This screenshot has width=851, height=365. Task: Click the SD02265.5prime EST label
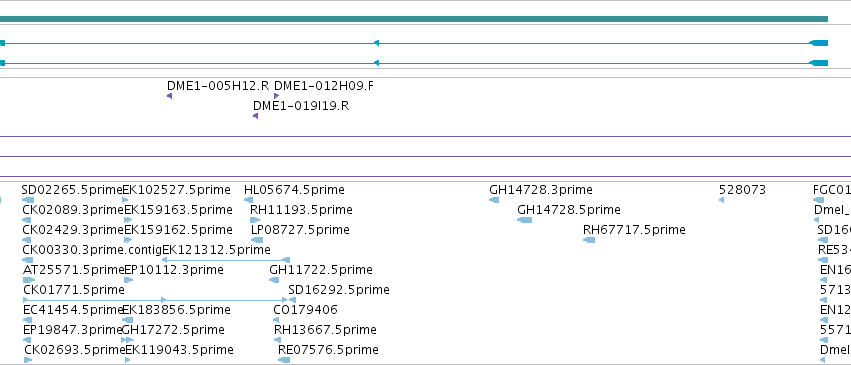pyautogui.click(x=73, y=190)
